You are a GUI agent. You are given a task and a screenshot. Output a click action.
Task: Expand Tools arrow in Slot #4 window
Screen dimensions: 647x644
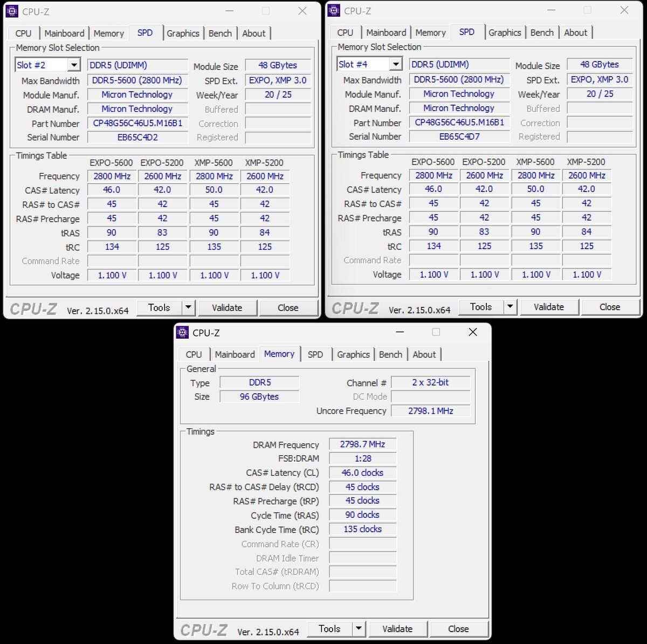[x=510, y=307]
